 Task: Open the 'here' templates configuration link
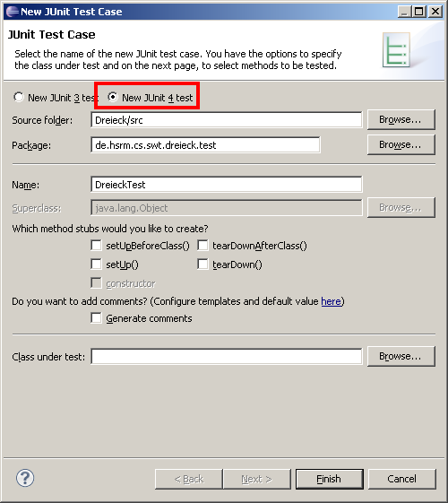pyautogui.click(x=331, y=301)
